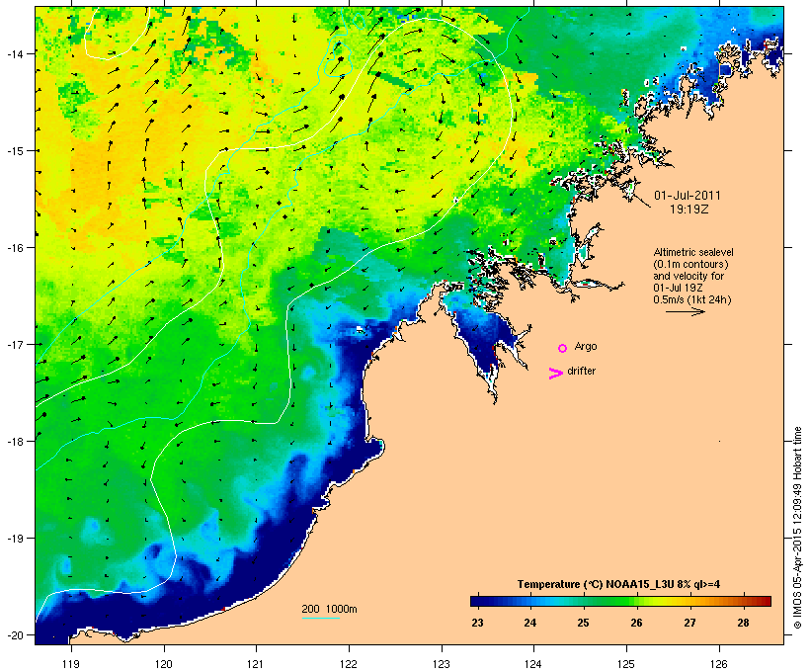The height and width of the screenshot is (672, 810).
Task: Click the 28 value on temperature scale
Action: click(x=743, y=623)
